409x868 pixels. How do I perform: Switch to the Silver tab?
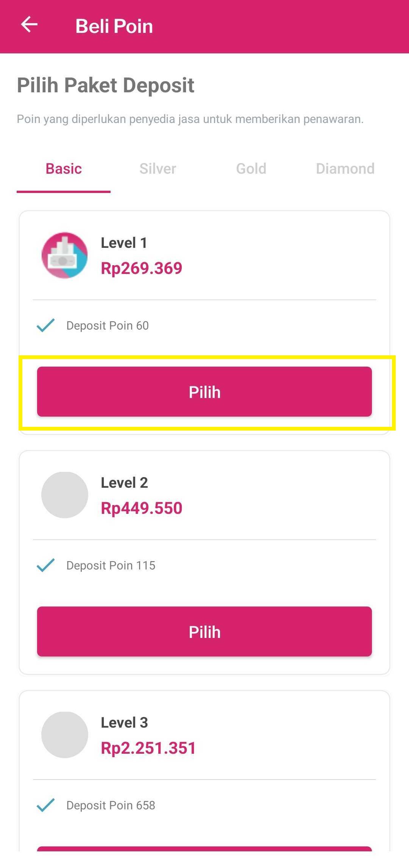(x=157, y=169)
